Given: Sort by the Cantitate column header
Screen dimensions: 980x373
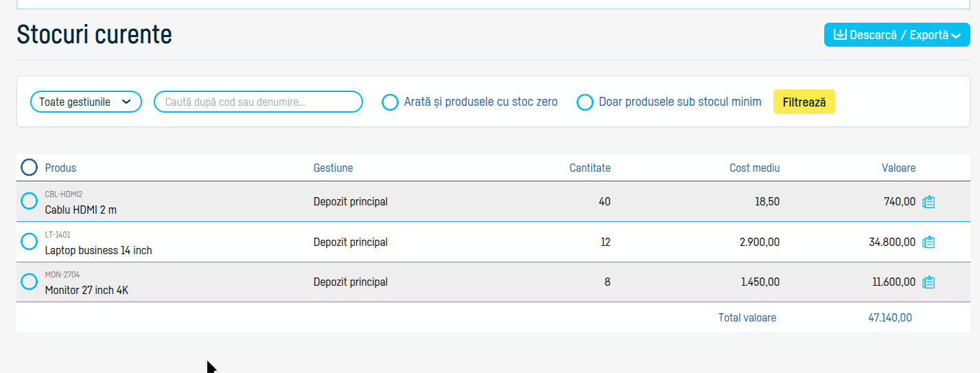Looking at the screenshot, I should (x=590, y=168).
